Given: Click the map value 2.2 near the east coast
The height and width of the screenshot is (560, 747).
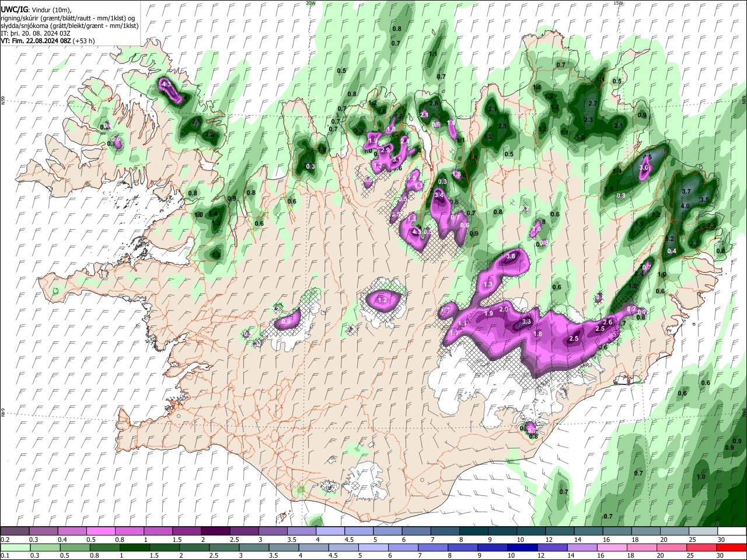Looking at the screenshot, I should click(711, 225).
